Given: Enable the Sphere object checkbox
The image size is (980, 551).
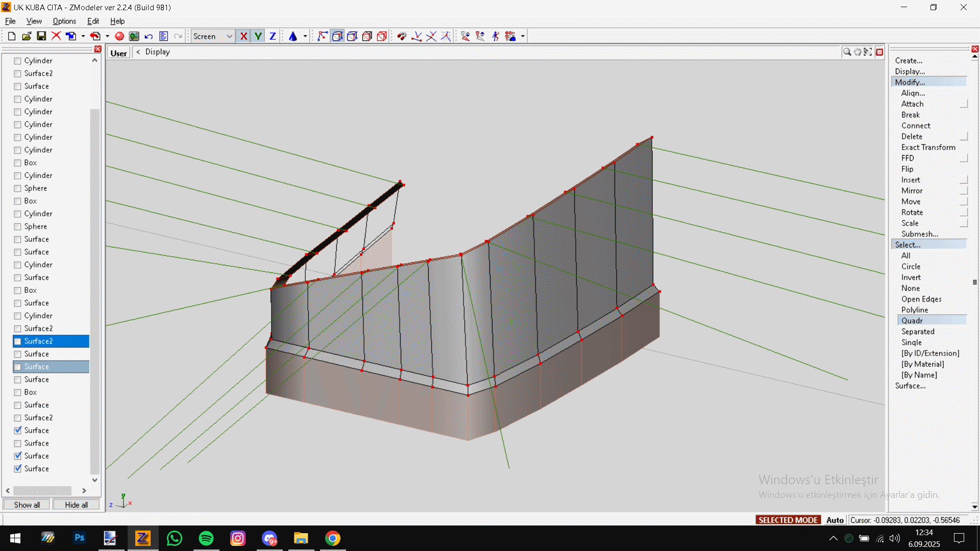Looking at the screenshot, I should point(18,188).
